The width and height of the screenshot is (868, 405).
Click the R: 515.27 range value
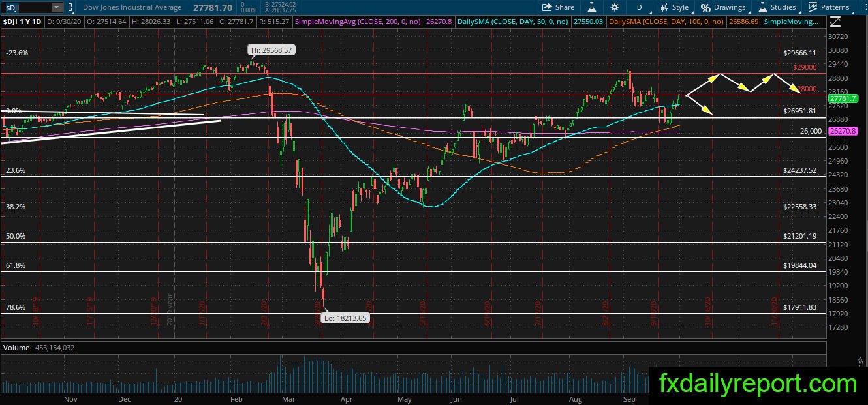[275, 22]
